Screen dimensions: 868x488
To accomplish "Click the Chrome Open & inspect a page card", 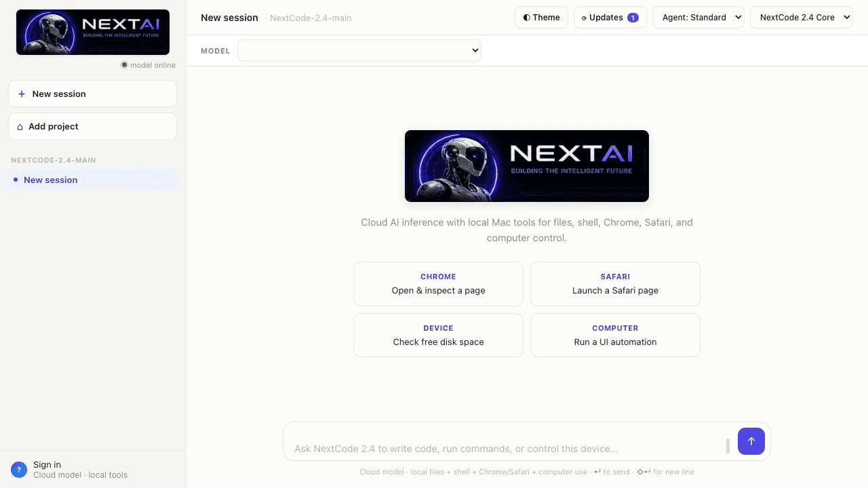I will click(x=438, y=284).
